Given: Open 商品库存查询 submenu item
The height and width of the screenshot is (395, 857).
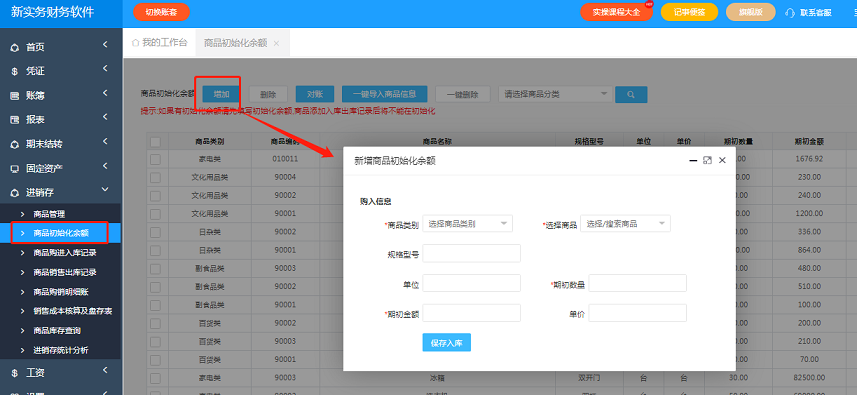Looking at the screenshot, I should pos(57,331).
